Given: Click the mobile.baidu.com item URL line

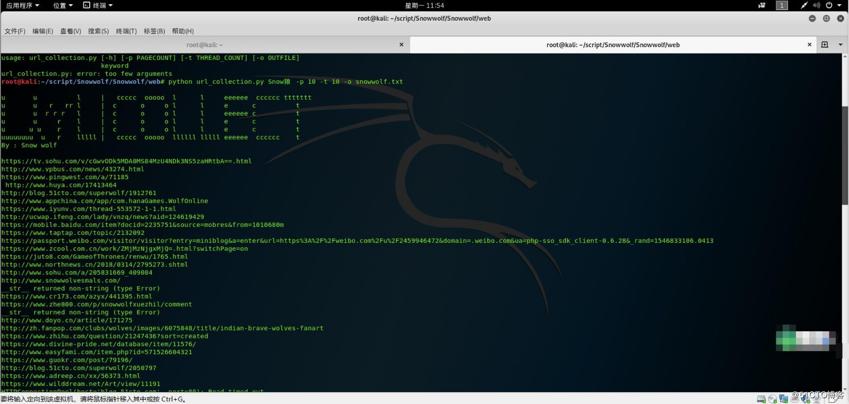Looking at the screenshot, I should coord(142,225).
